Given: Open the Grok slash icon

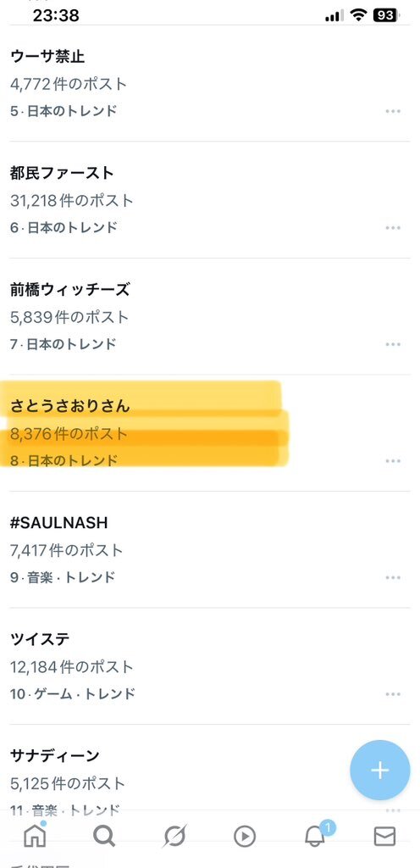Looking at the screenshot, I should [x=174, y=836].
